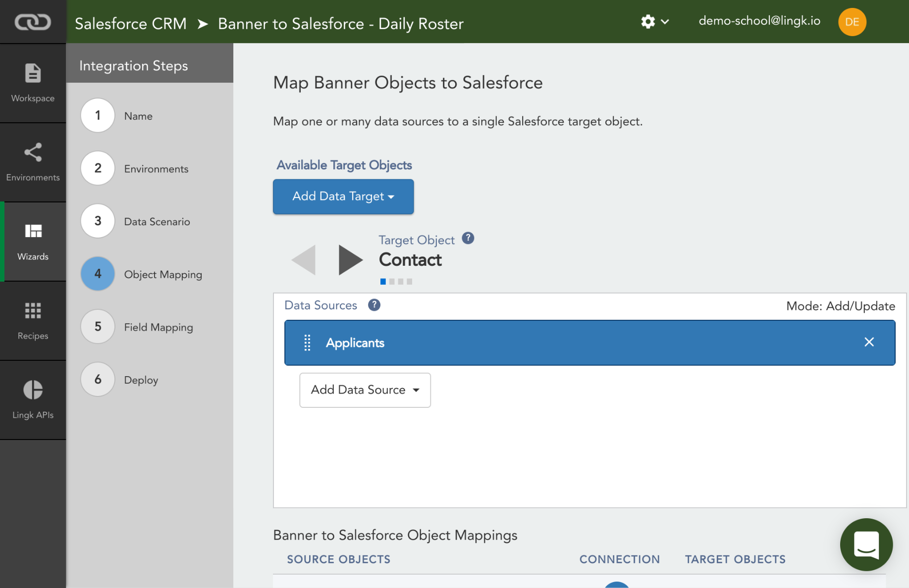
Task: Click the CONNECTION column header
Action: click(620, 559)
